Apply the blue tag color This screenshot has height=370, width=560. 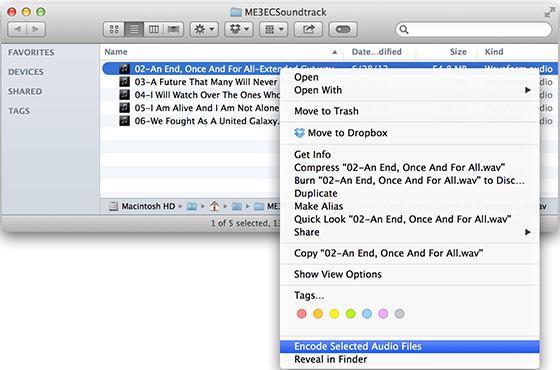click(367, 314)
